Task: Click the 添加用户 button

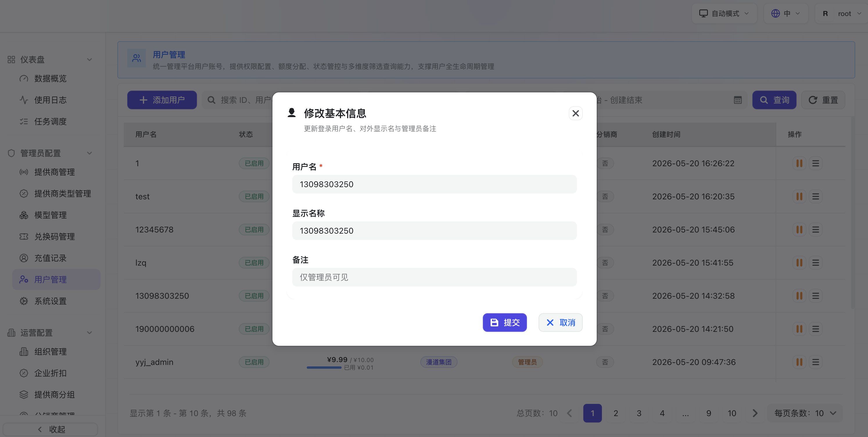Action: click(x=162, y=100)
